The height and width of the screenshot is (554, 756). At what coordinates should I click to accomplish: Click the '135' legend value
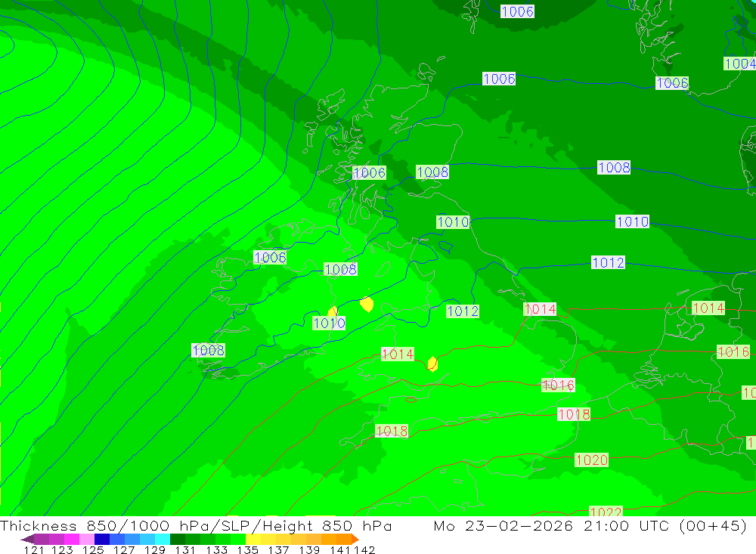(x=247, y=549)
